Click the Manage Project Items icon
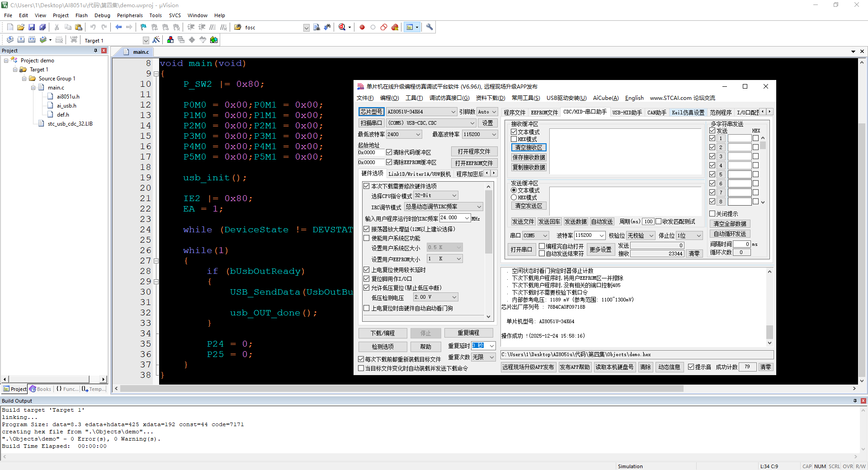868x470 pixels. (170, 40)
